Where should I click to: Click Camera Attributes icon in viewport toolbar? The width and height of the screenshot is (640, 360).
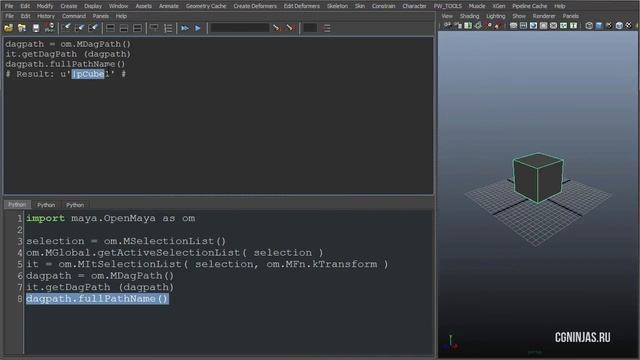pyautogui.click(x=458, y=25)
